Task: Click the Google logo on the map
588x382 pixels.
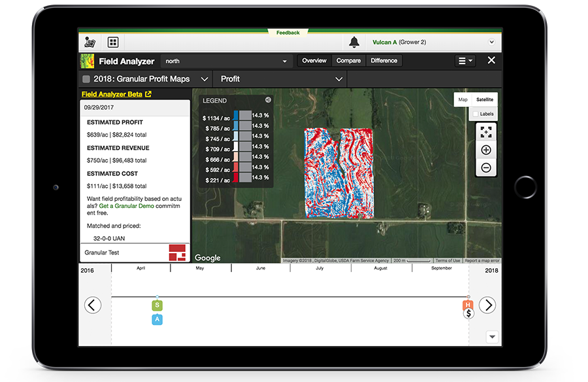Action: 207,258
